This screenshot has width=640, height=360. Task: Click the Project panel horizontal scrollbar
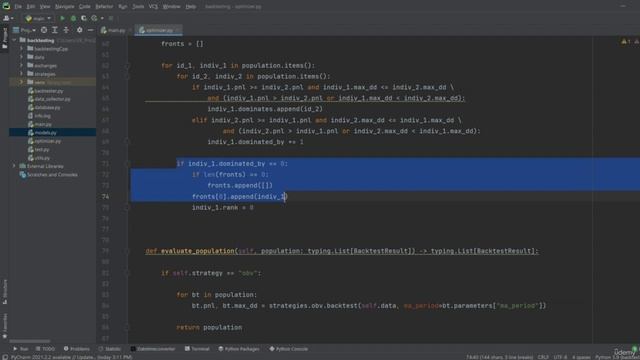pos(30,341)
